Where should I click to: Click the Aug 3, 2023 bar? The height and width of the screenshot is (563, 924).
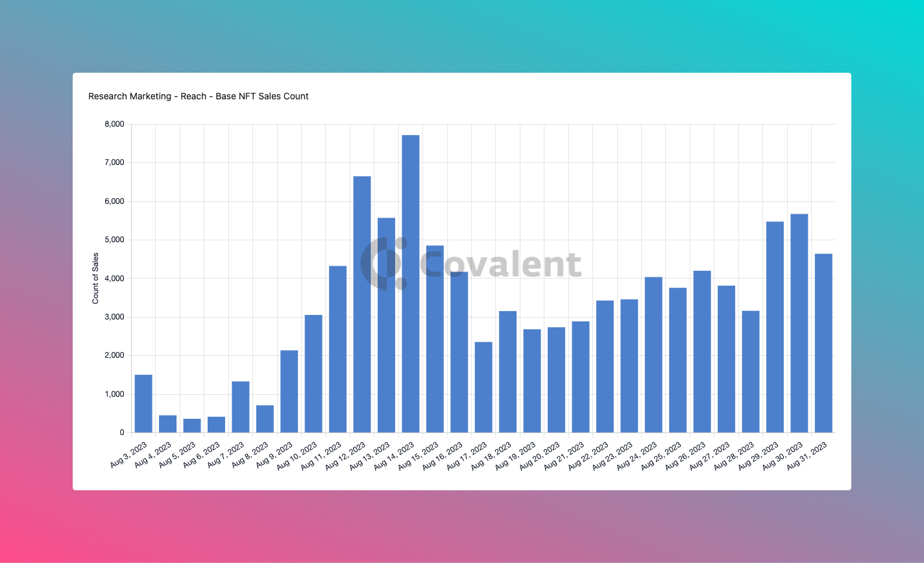[x=143, y=404]
